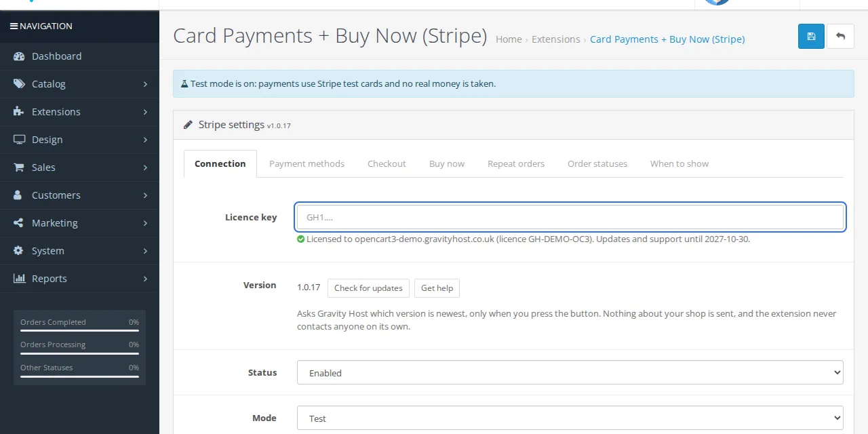This screenshot has height=434, width=868.
Task: Expand the Marketing menu chevron
Action: (x=145, y=223)
